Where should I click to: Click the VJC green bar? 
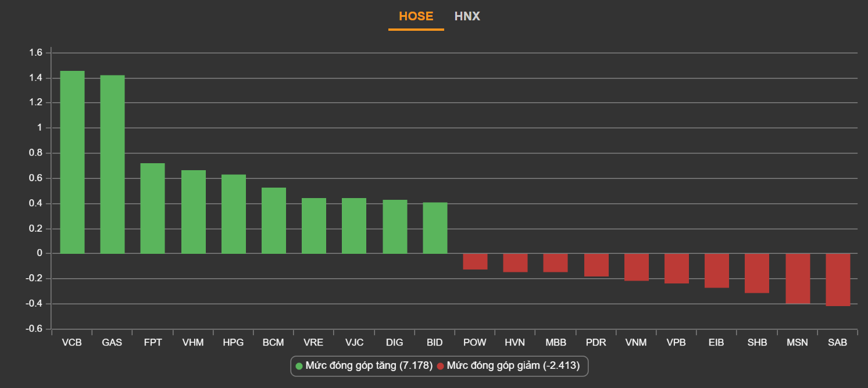354,226
